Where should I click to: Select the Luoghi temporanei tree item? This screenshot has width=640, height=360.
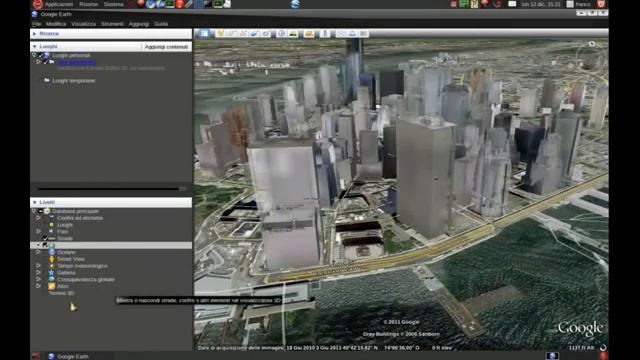[x=73, y=81]
